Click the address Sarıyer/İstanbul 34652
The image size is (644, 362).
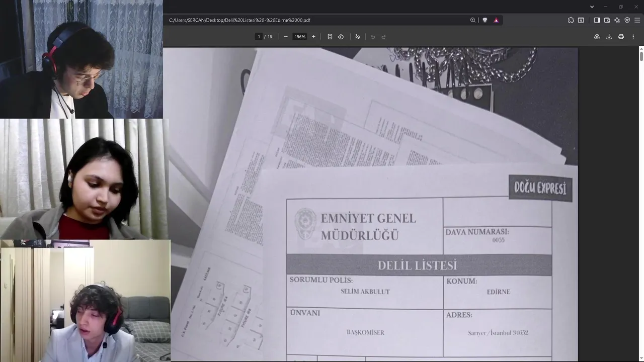point(498,333)
